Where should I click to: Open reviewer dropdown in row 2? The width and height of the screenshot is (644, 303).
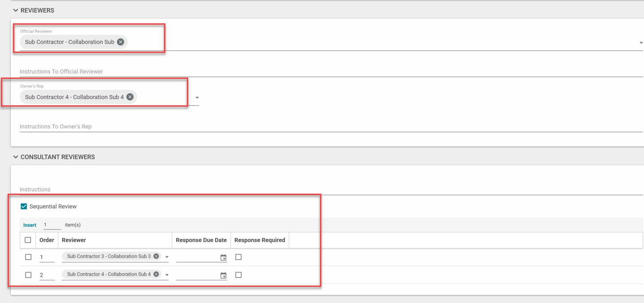pos(167,275)
